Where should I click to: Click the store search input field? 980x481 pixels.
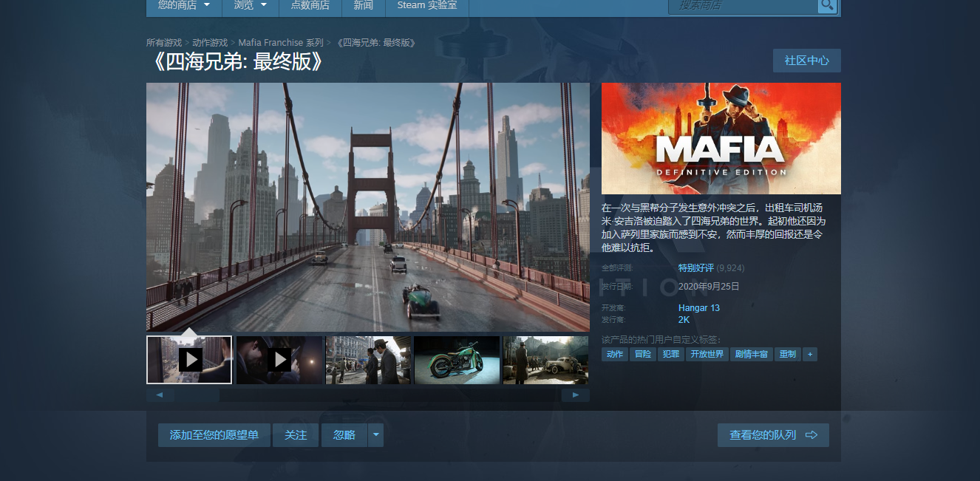743,5
